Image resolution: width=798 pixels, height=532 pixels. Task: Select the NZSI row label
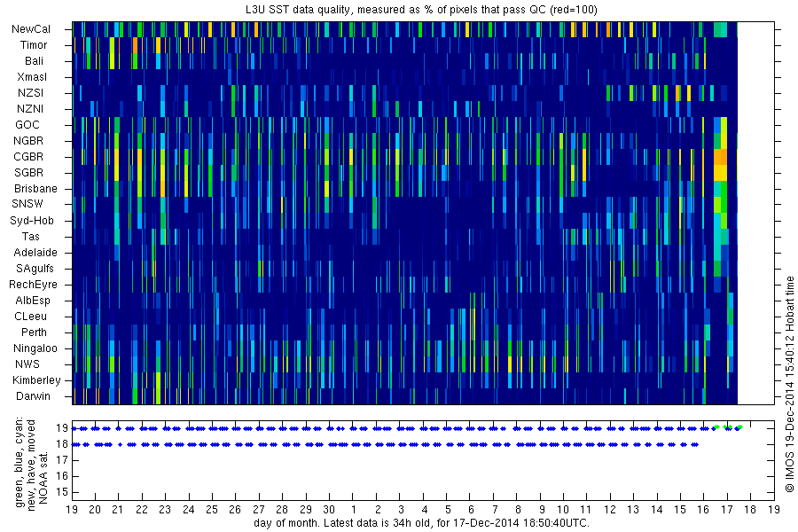point(30,92)
